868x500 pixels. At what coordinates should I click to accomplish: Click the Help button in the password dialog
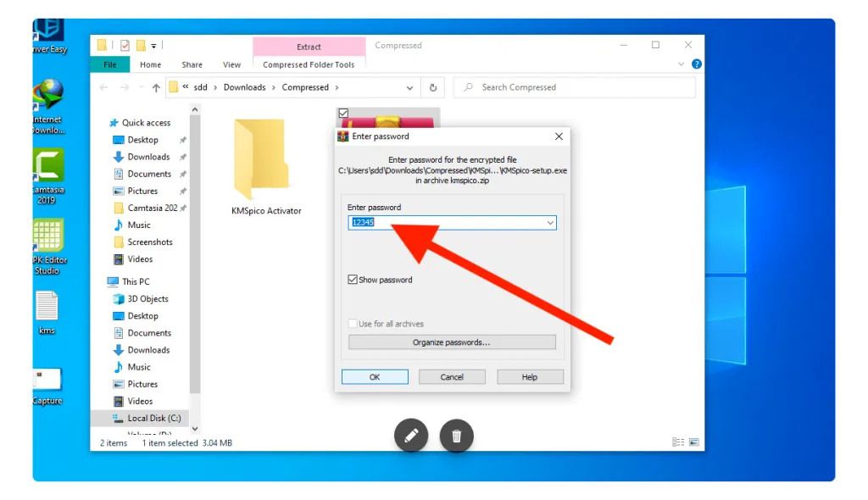tap(530, 377)
